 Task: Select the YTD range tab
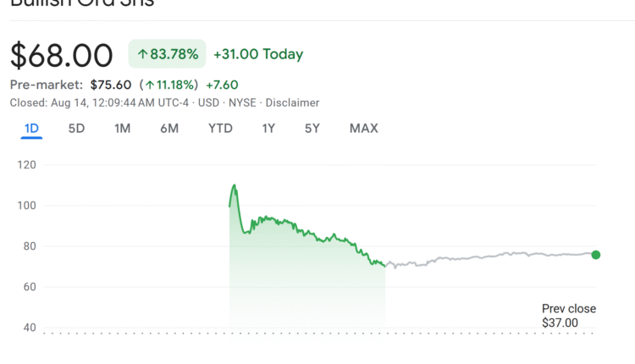tap(220, 129)
